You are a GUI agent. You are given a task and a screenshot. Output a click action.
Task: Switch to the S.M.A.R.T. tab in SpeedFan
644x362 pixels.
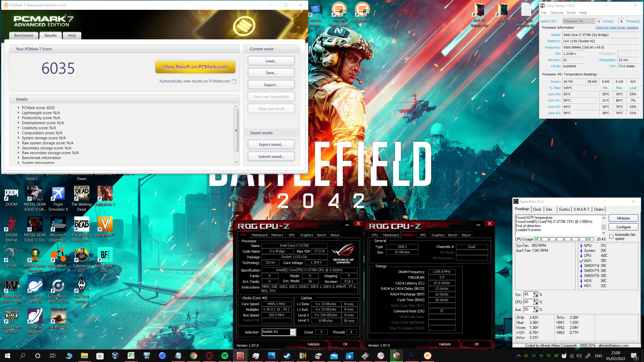click(x=582, y=209)
